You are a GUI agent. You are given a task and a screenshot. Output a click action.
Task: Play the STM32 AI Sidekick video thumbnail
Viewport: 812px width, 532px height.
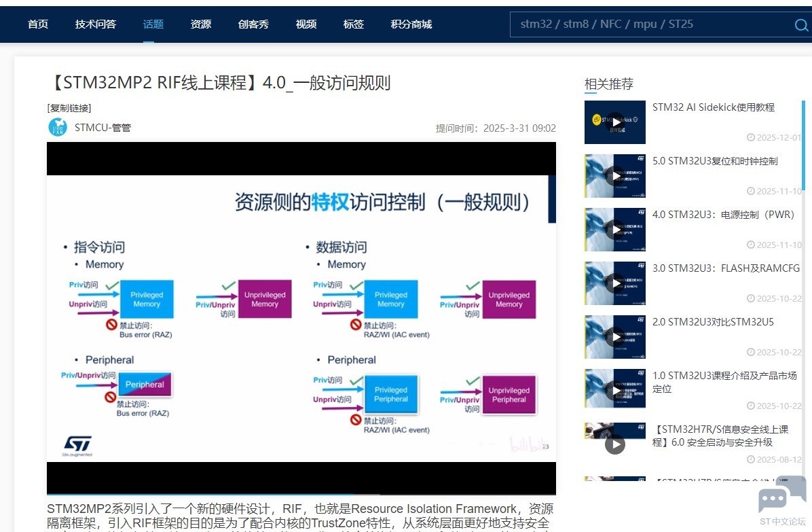(x=614, y=122)
